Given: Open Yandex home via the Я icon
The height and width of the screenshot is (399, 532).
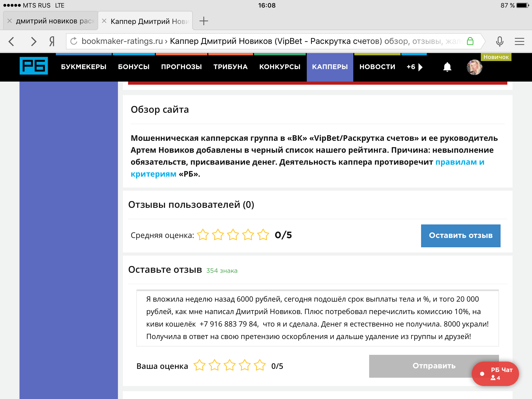Looking at the screenshot, I should click(x=52, y=41).
